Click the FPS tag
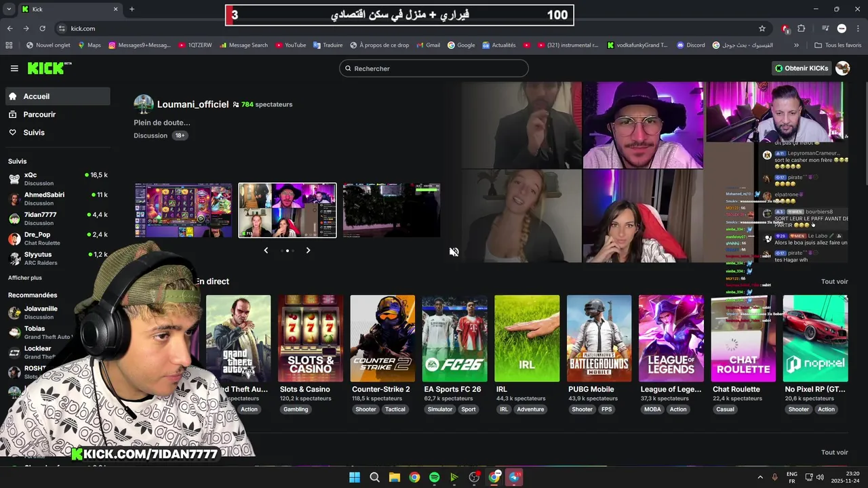 coord(606,409)
